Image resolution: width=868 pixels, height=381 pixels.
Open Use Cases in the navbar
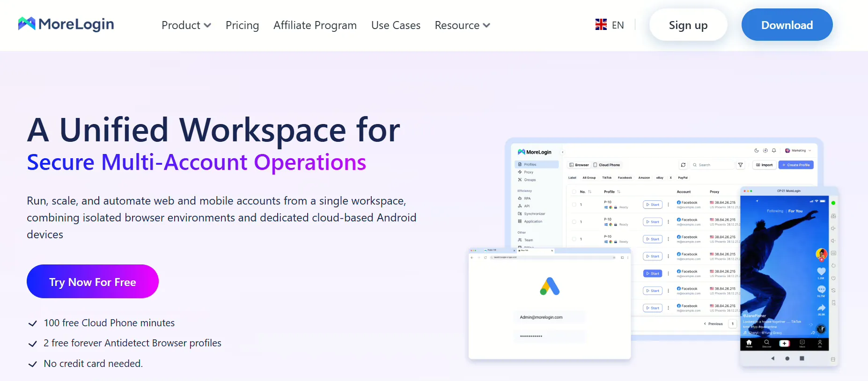click(396, 25)
